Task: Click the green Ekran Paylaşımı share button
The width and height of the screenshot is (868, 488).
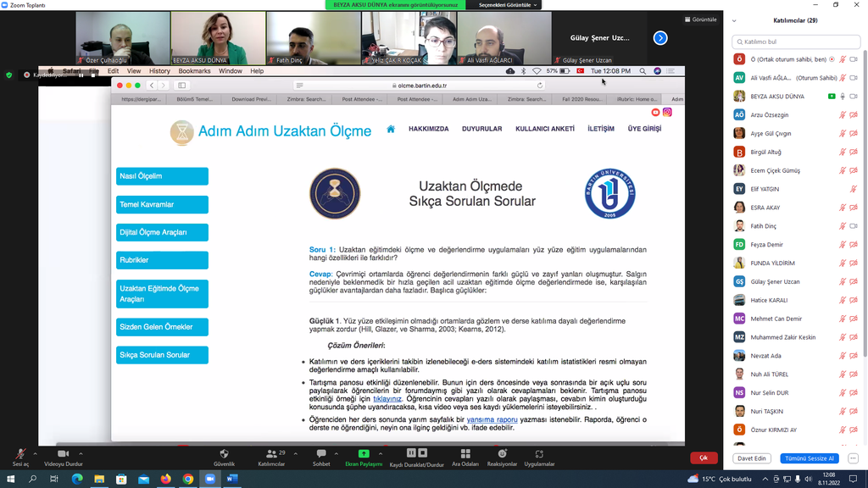Action: (364, 454)
